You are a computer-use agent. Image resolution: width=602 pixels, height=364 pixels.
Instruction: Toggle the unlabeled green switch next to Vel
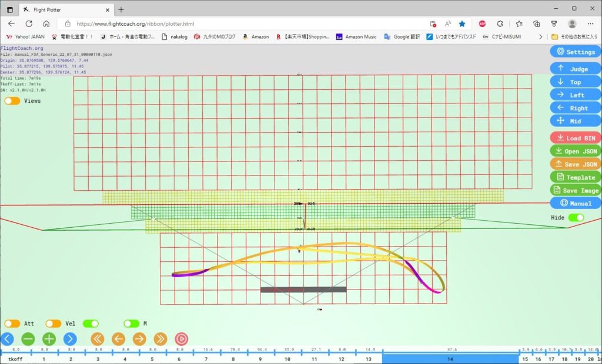click(91, 323)
